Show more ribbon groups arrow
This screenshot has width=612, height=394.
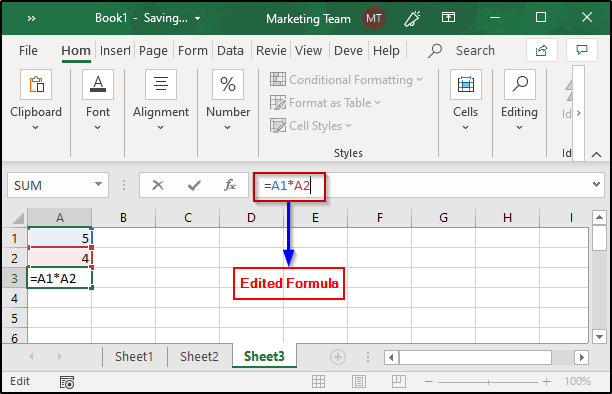click(x=578, y=113)
